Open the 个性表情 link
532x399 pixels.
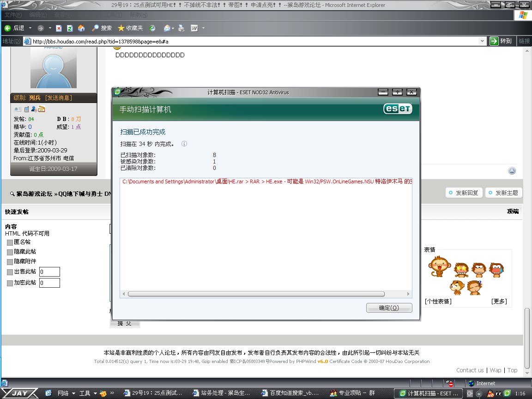438,301
